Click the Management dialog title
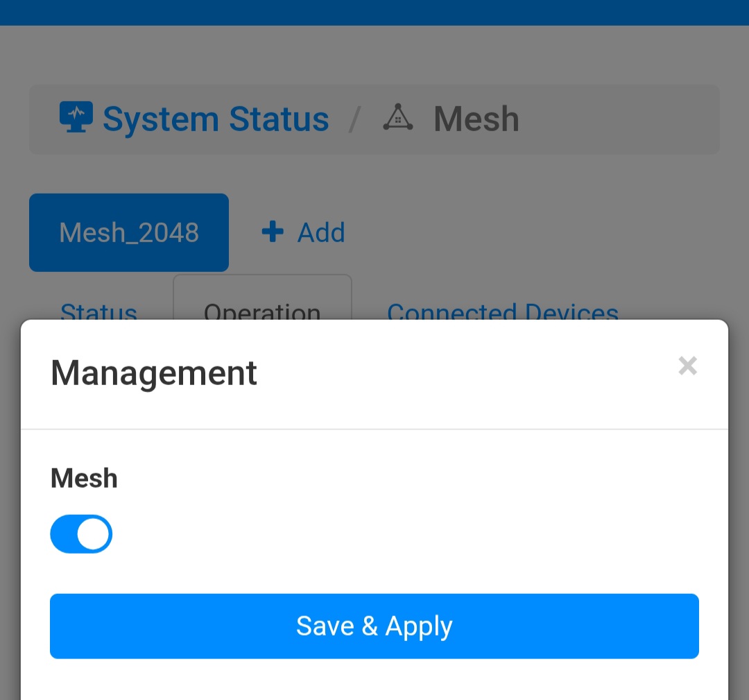The width and height of the screenshot is (749, 700). (x=154, y=373)
